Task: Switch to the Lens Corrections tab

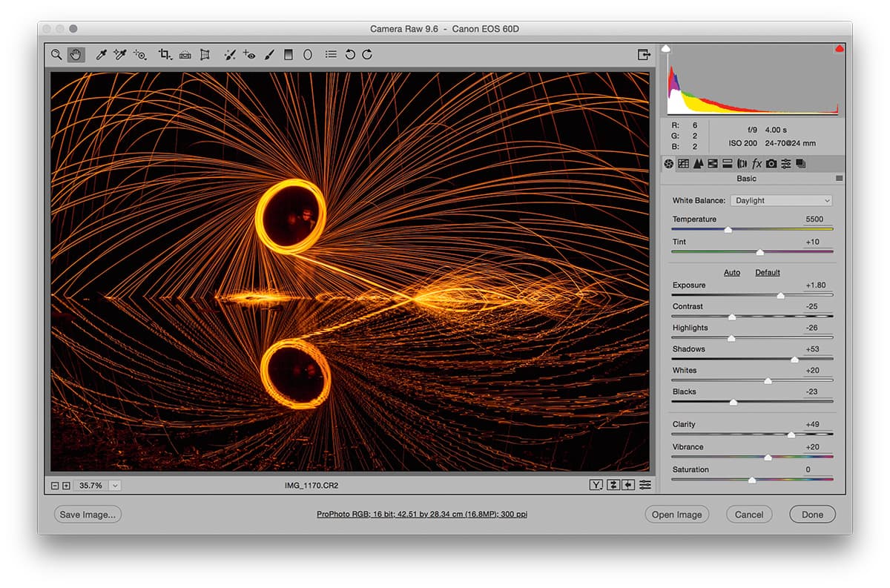Action: (x=742, y=163)
